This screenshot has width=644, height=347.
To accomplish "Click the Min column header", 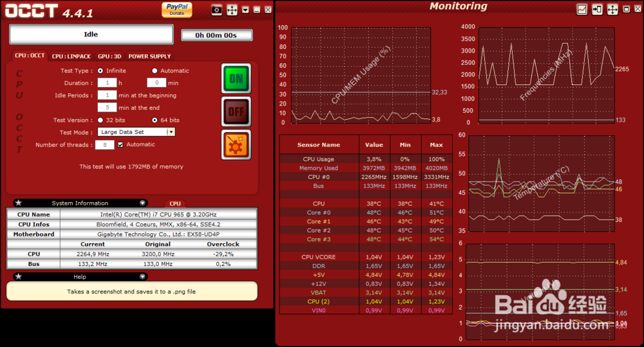I will click(x=405, y=145).
